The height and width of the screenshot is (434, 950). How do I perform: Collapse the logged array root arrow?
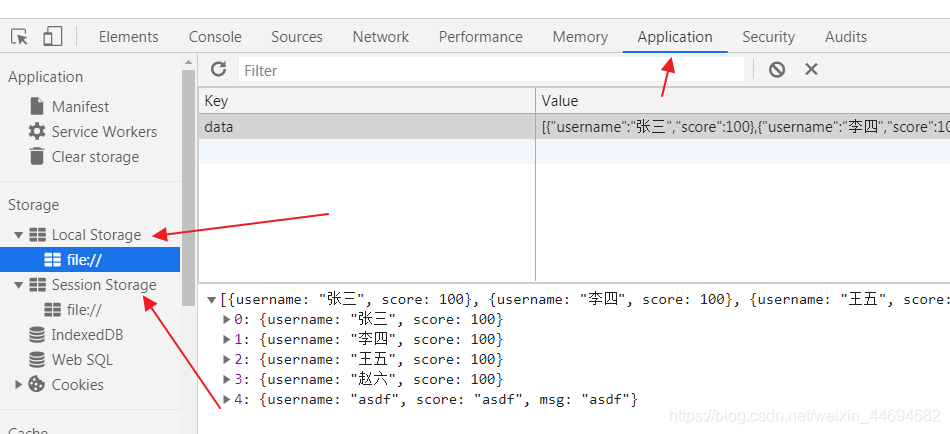pos(211,299)
